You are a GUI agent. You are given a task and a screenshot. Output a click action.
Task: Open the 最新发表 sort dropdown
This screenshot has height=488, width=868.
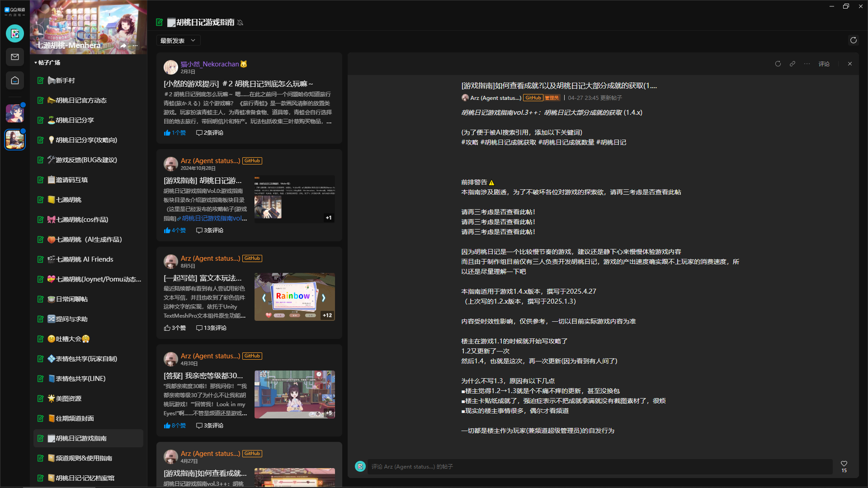coord(178,41)
